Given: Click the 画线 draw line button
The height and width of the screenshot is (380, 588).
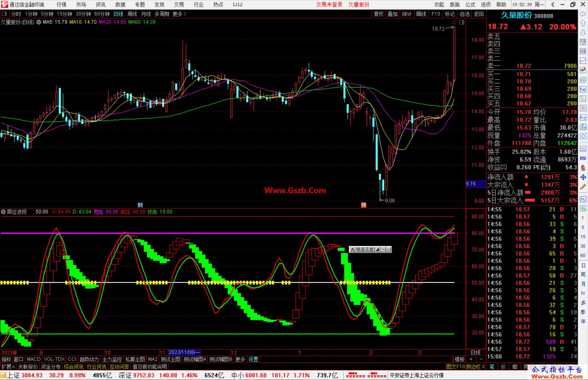Looking at the screenshot, I should [x=421, y=14].
